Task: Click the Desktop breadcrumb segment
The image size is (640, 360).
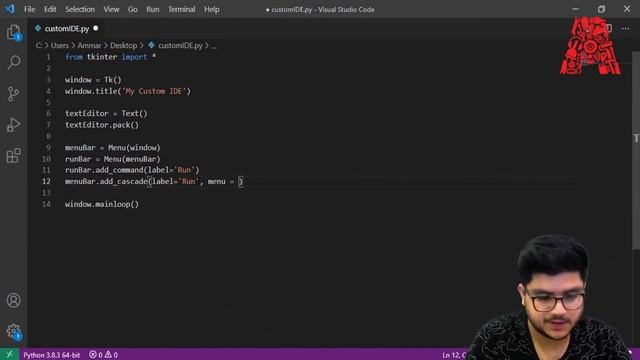Action: (123, 45)
